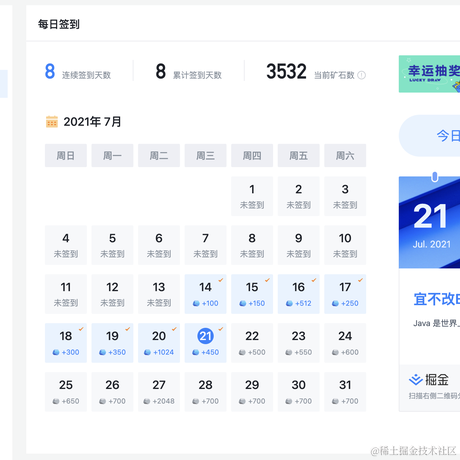
Task: Click the info icon beside 当前矿石数
Action: pos(361,75)
